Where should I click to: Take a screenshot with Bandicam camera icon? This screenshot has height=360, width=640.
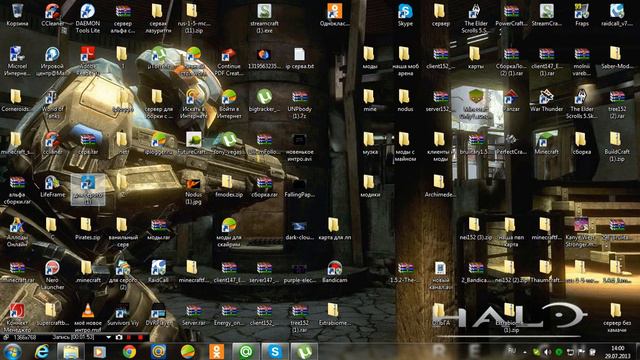[119, 338]
